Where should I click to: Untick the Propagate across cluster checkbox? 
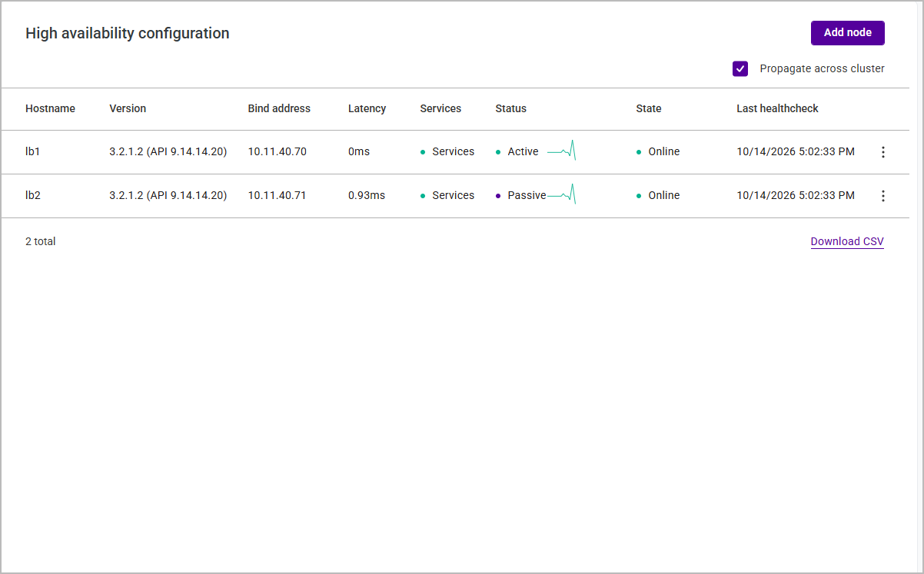tap(740, 68)
